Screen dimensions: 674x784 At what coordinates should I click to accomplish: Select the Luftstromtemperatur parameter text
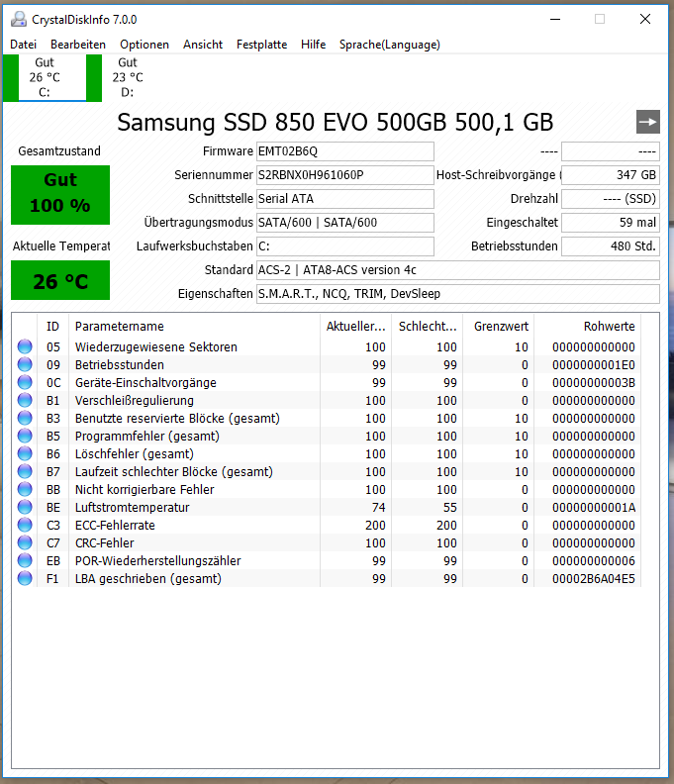[132, 508]
